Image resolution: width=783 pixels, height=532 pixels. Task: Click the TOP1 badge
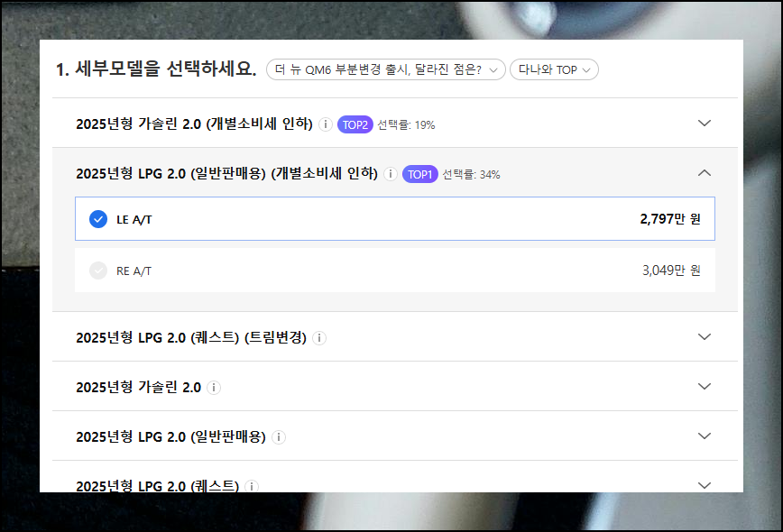(x=420, y=174)
